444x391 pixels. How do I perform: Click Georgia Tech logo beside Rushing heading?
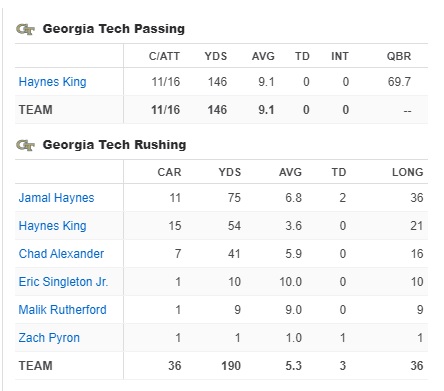coord(25,145)
